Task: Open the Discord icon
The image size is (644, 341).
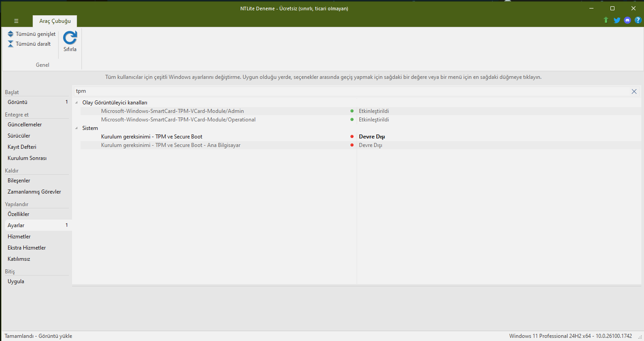Action: 627,20
